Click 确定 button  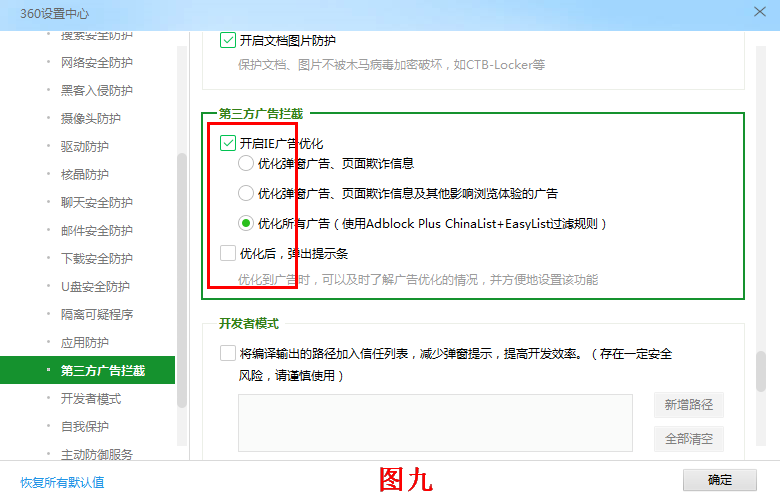pyautogui.click(x=720, y=480)
